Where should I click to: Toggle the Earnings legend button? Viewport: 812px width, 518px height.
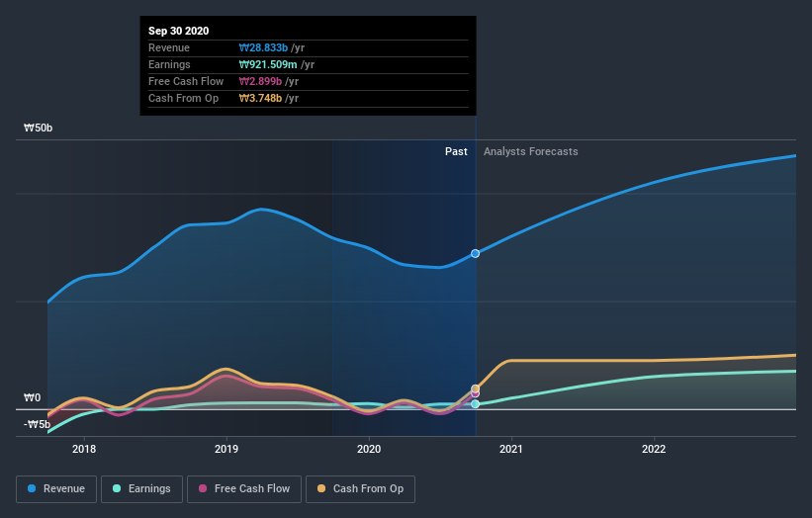(141, 489)
